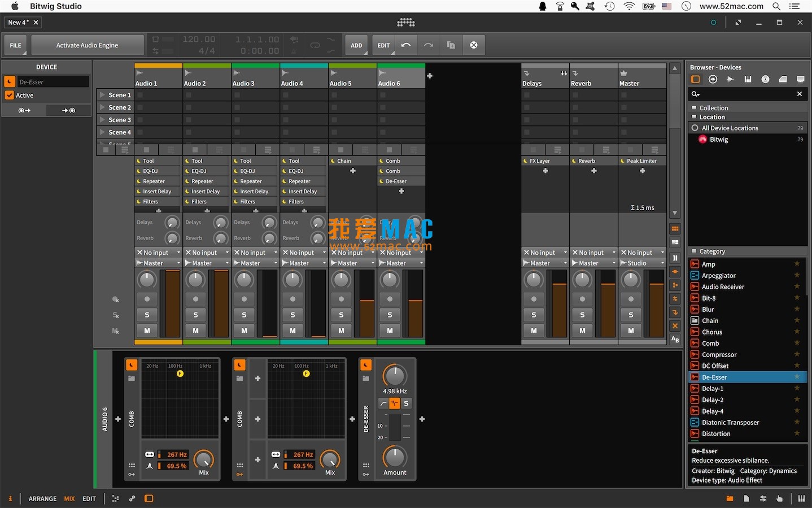This screenshot has height=508, width=812.
Task: Favorite the Amp device star
Action: (797, 264)
